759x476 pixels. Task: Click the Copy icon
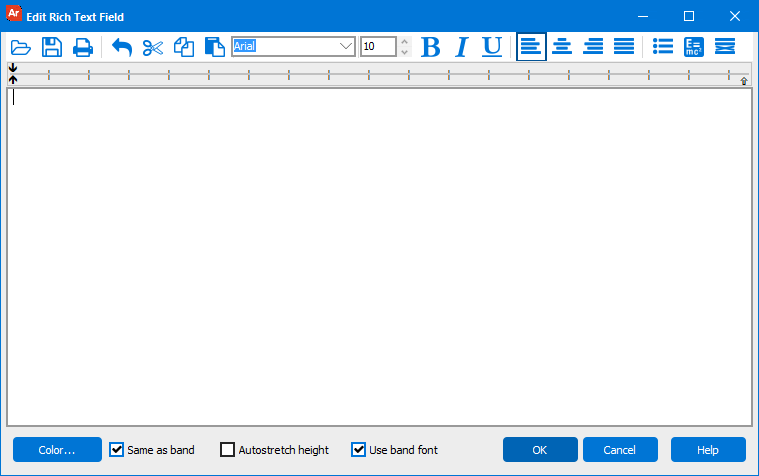[184, 47]
